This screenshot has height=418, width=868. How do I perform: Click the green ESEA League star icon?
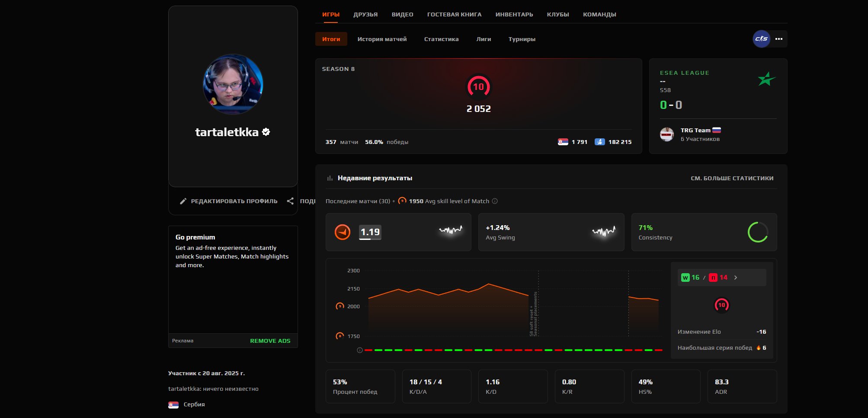(766, 79)
